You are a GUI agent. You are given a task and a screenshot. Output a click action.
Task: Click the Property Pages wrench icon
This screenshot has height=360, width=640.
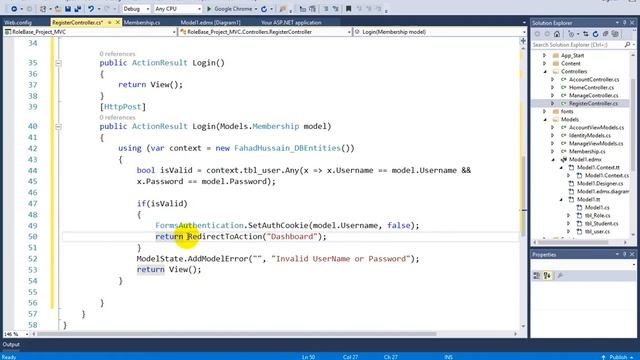click(560, 276)
